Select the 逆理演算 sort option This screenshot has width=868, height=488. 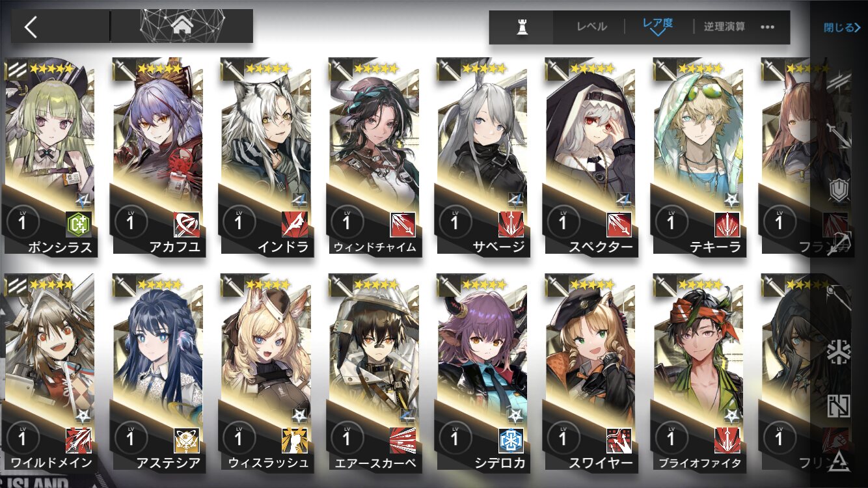click(x=724, y=27)
